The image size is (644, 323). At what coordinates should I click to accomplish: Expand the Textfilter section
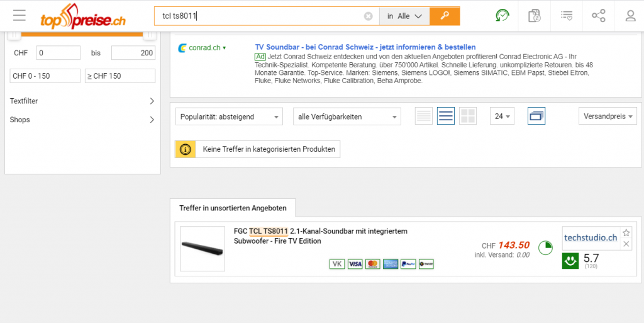[x=82, y=101]
